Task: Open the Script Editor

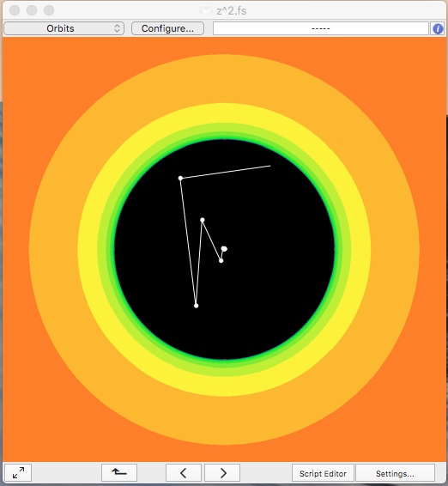Action: (x=323, y=473)
